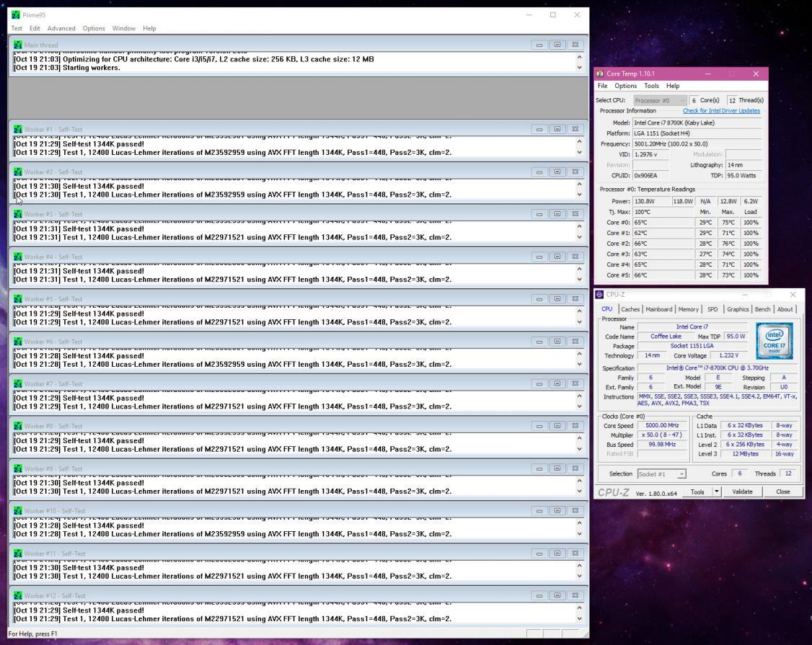Open the Window menu in Prime95
This screenshot has height=645, width=812.
(x=124, y=29)
